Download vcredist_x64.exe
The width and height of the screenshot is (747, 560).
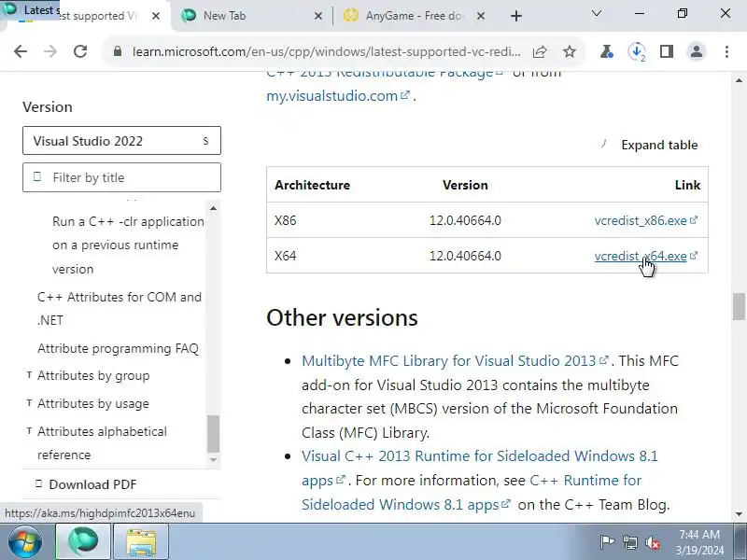coord(646,256)
